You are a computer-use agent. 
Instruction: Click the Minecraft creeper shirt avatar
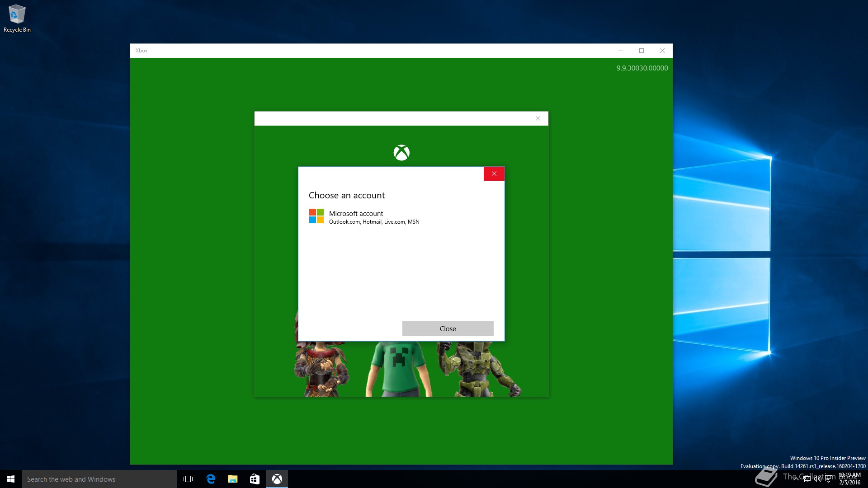click(x=399, y=369)
